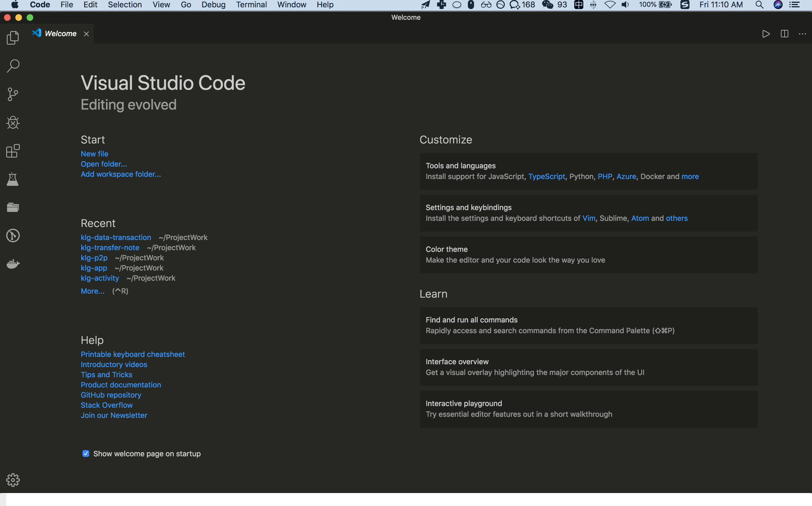812x506 pixels.
Task: Open Introductory videos link
Action: pyautogui.click(x=114, y=365)
